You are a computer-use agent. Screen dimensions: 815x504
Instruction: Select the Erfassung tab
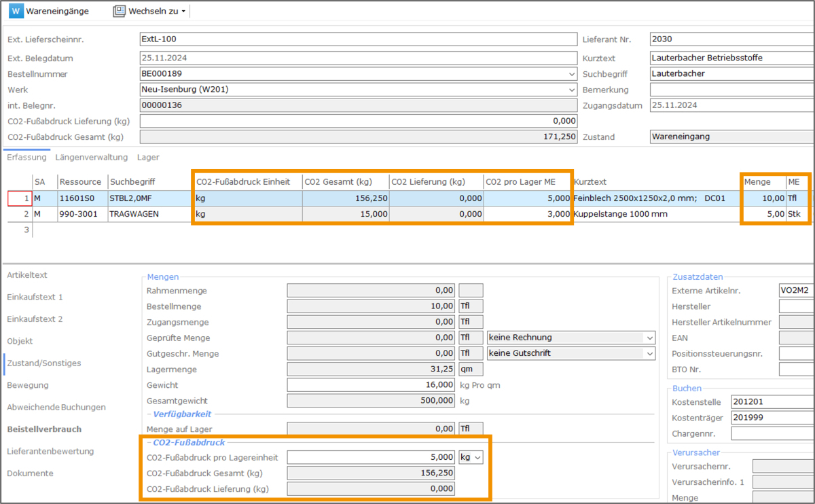coord(26,158)
